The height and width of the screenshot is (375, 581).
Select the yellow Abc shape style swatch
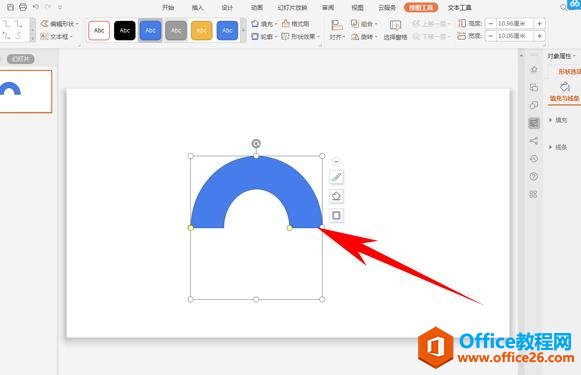202,30
